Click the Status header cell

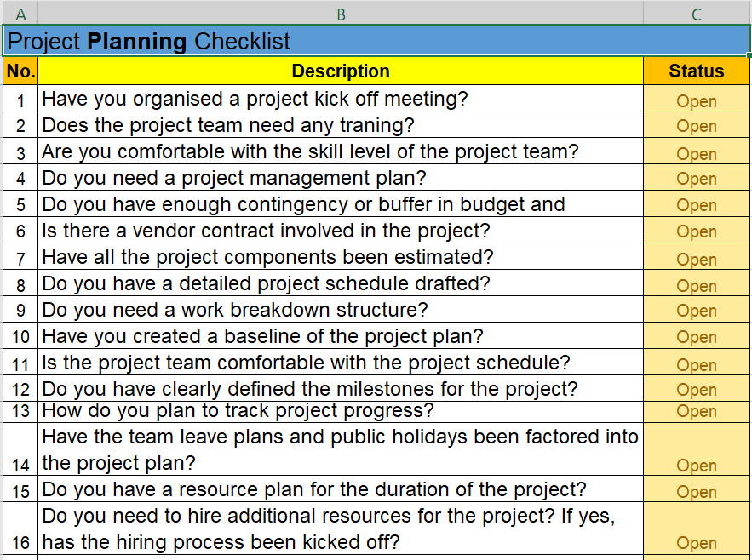696,71
